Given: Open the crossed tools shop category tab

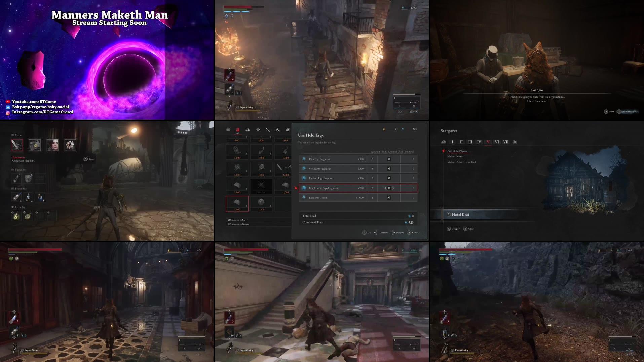Looking at the screenshot, I should [278, 130].
